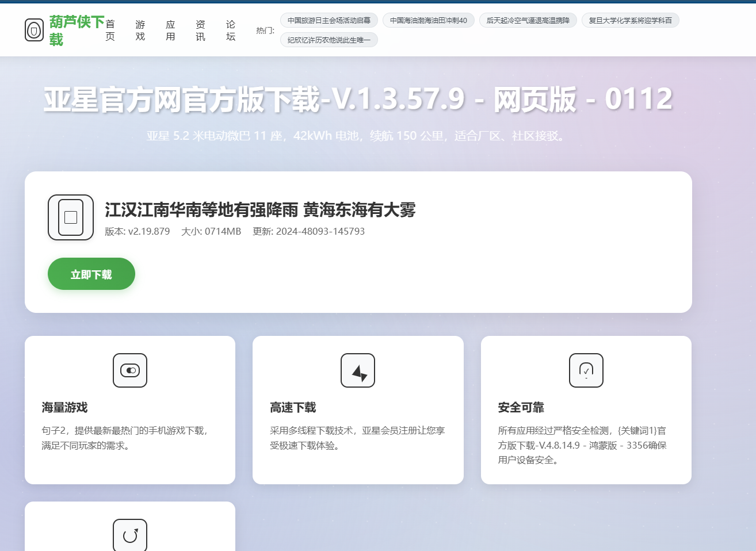This screenshot has width=756, height=551.
Task: Click the lightning icon above 高速下载
Action: pos(358,370)
